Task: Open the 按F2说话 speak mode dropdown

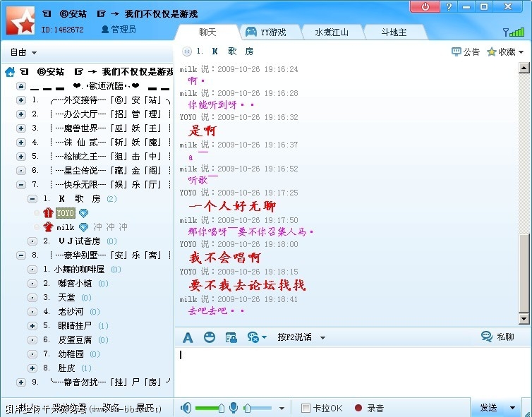Action: (x=322, y=338)
